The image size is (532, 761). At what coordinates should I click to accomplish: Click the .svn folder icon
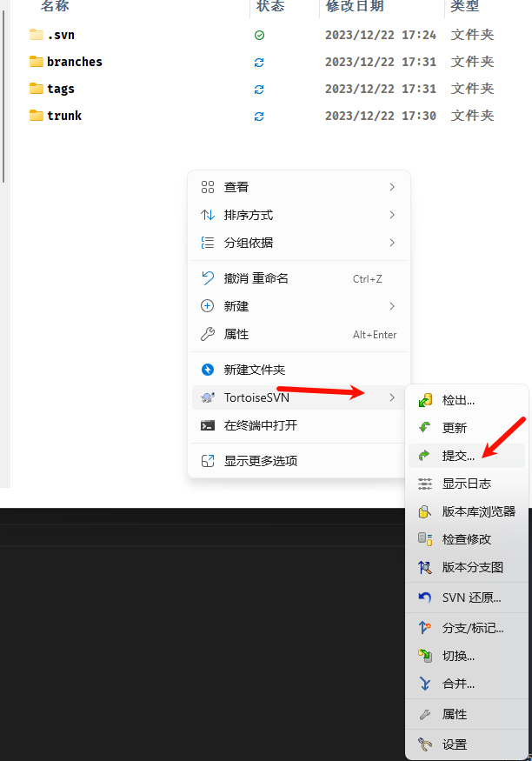point(36,35)
